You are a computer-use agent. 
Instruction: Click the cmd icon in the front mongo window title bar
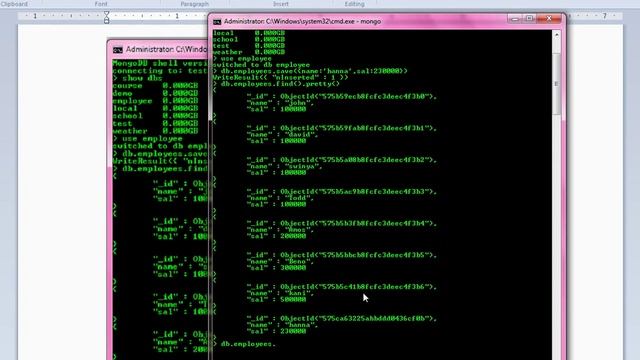coord(217,22)
